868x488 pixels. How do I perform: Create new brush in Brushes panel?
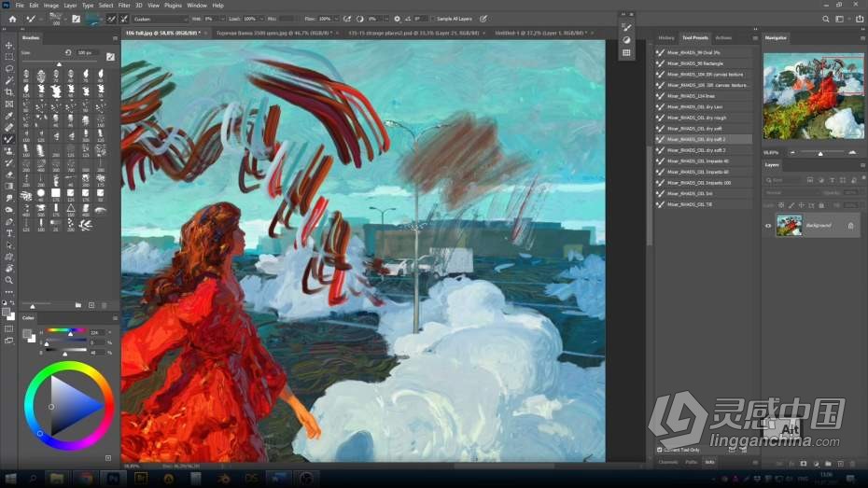[91, 305]
